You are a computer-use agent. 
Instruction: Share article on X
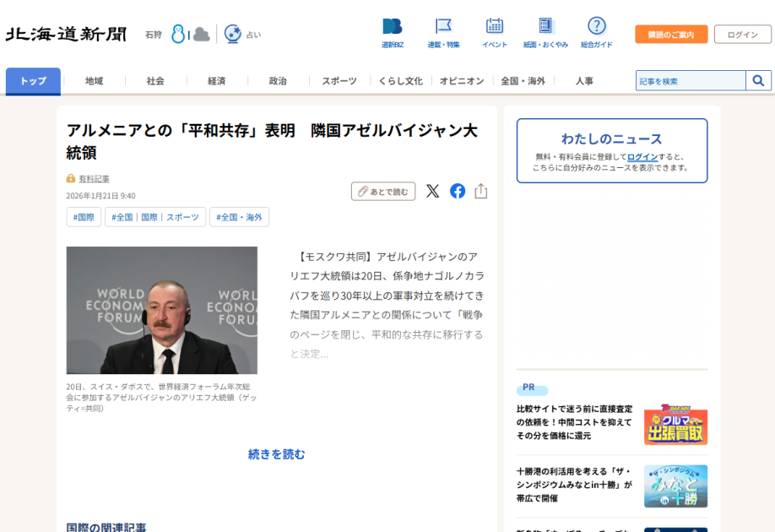click(432, 191)
